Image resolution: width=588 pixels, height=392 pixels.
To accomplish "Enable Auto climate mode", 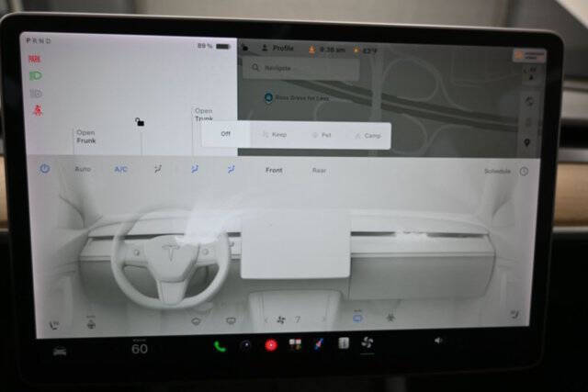I will (83, 169).
